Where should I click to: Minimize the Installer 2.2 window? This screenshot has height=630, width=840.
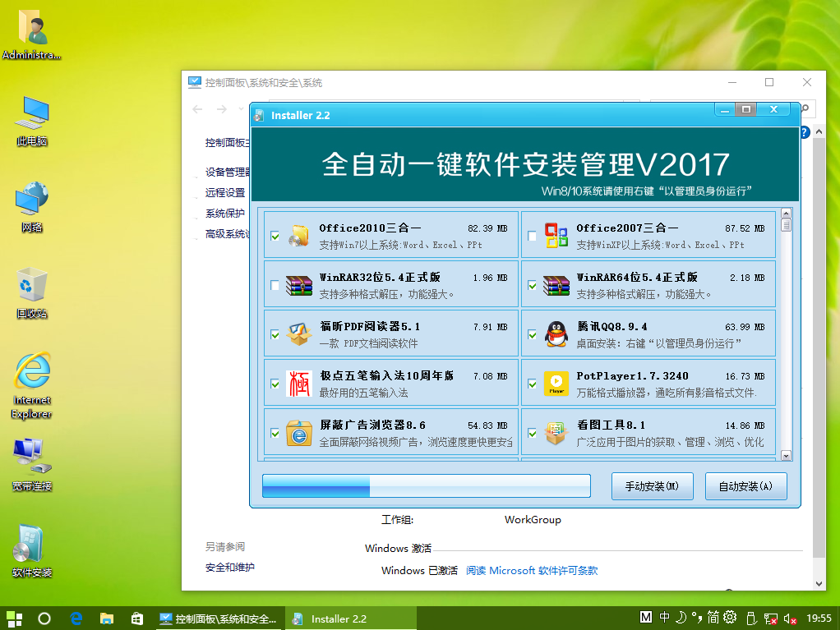click(x=725, y=110)
